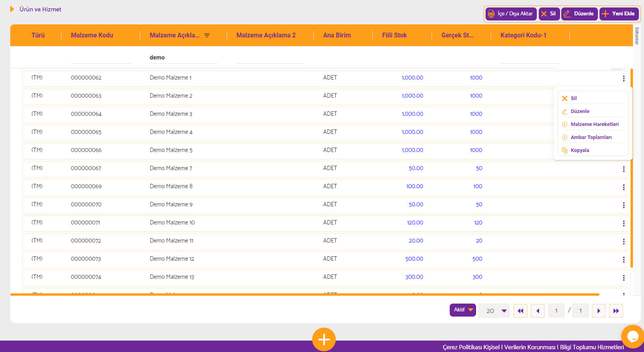Go to last page with double-right arrow
Viewport: 644px width, 352px height.
(x=616, y=311)
